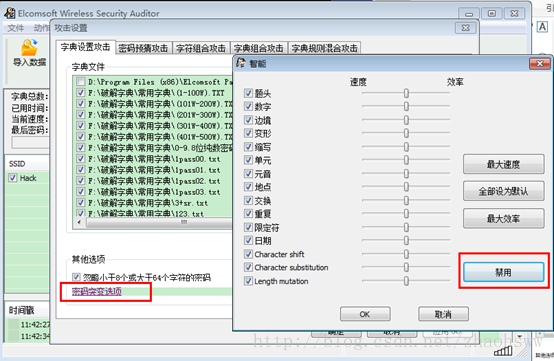Toggle the Length mutation checkbox
The width and height of the screenshot is (554, 361).
tap(248, 281)
